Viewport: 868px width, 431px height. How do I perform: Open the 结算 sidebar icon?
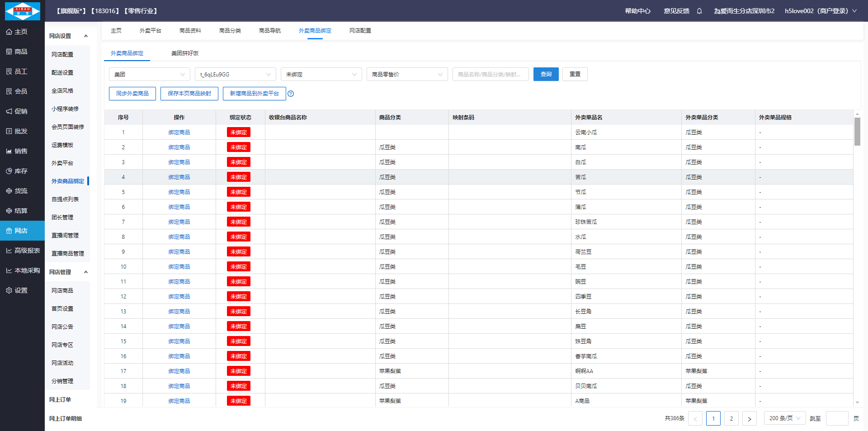[x=9, y=211]
